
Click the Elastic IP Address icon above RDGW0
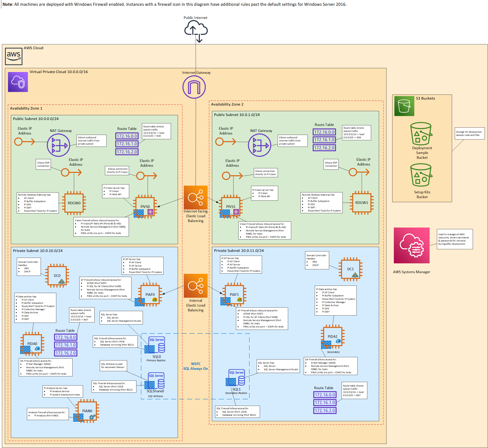pyautogui.click(x=71, y=173)
